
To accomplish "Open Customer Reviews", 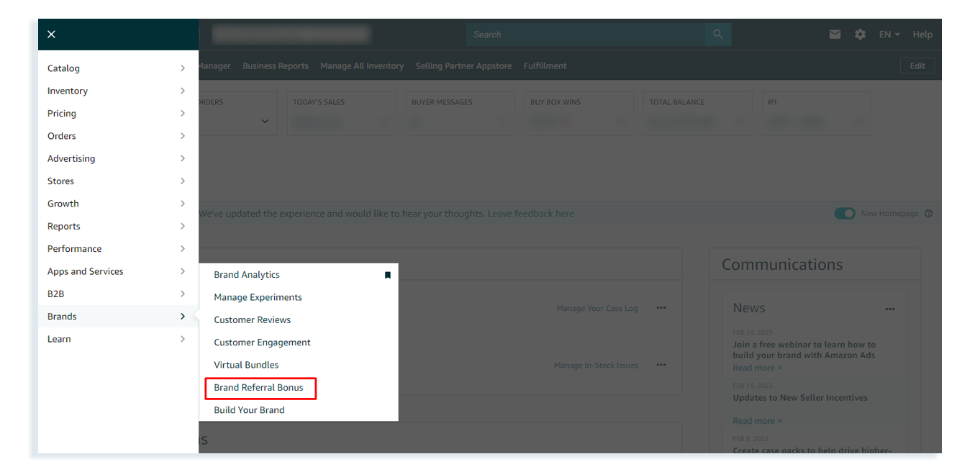I will 252,319.
